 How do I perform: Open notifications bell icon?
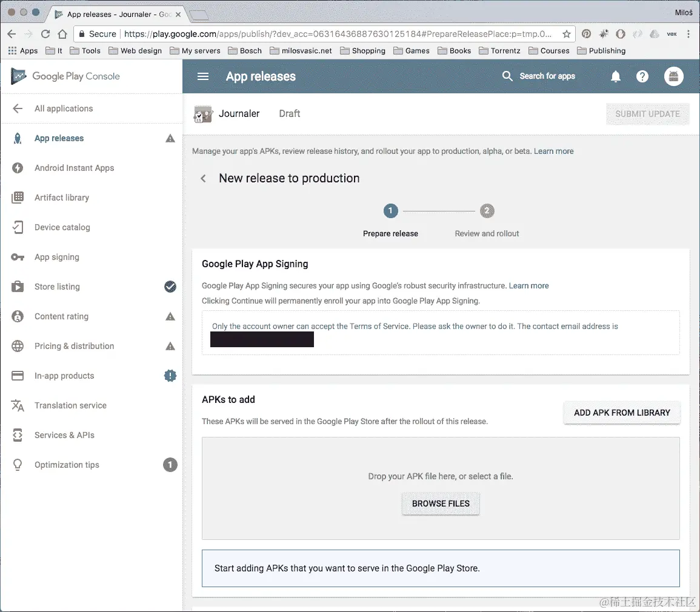point(616,76)
